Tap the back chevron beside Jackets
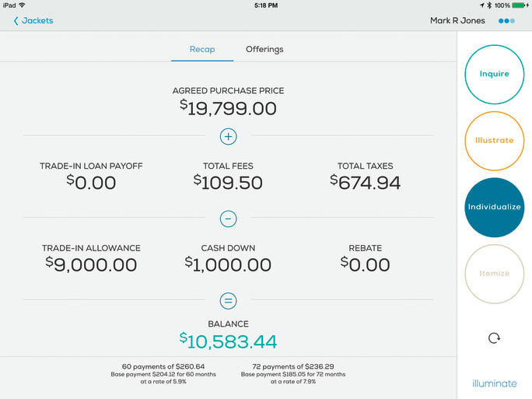532x399 pixels. [x=16, y=21]
